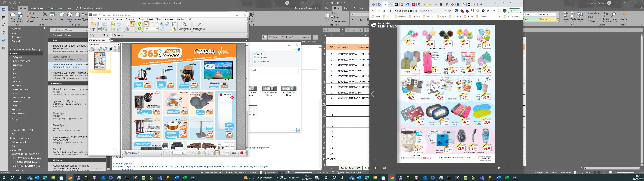Open the 100% zoom level dropdown
644x181 pixels.
point(157,29)
